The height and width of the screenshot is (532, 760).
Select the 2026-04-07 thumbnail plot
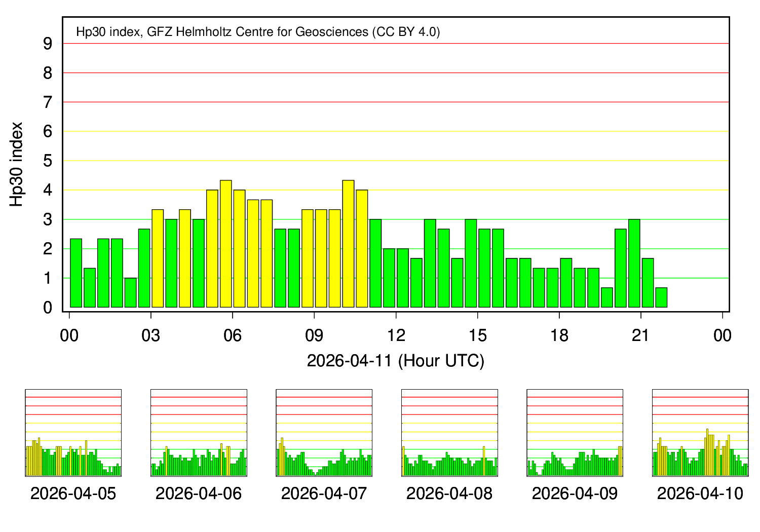[324, 433]
